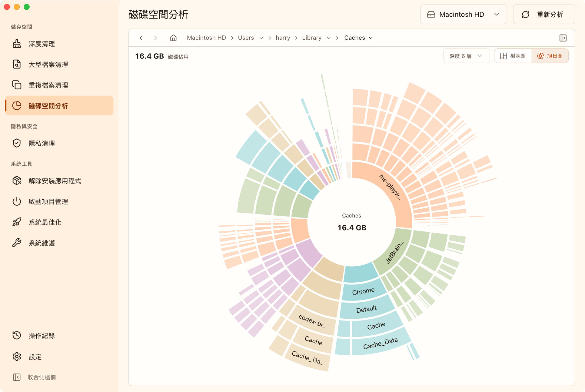This screenshot has width=585, height=392.
Task: Go back with the left arrow
Action: click(x=141, y=38)
